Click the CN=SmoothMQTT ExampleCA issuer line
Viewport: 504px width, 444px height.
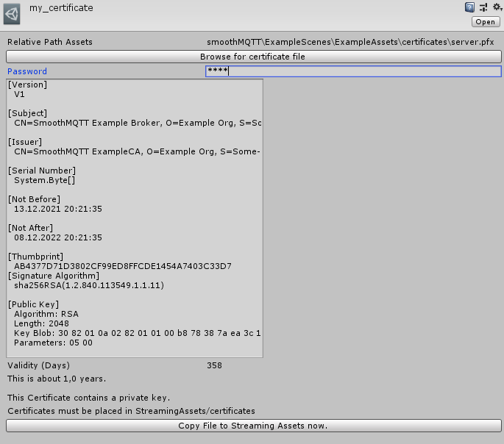pos(138,151)
